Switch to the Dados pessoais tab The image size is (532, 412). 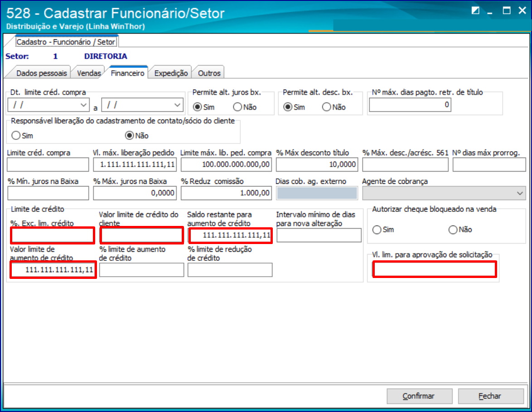coord(41,73)
